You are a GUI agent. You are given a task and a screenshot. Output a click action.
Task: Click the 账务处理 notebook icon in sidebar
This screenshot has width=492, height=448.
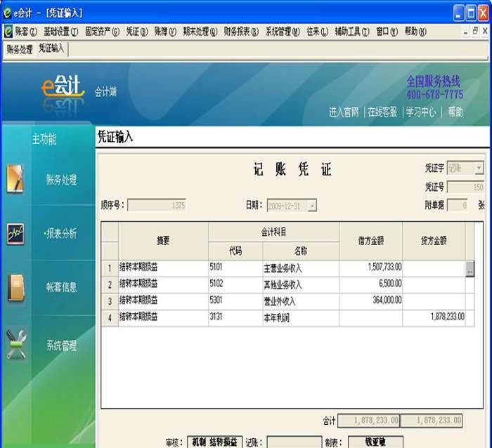pyautogui.click(x=15, y=178)
